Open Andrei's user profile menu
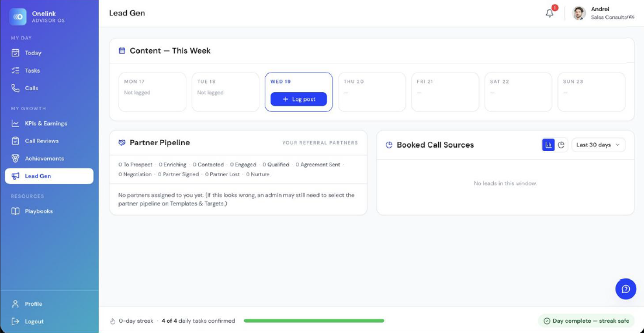Image resolution: width=644 pixels, height=333 pixels. pos(603,13)
